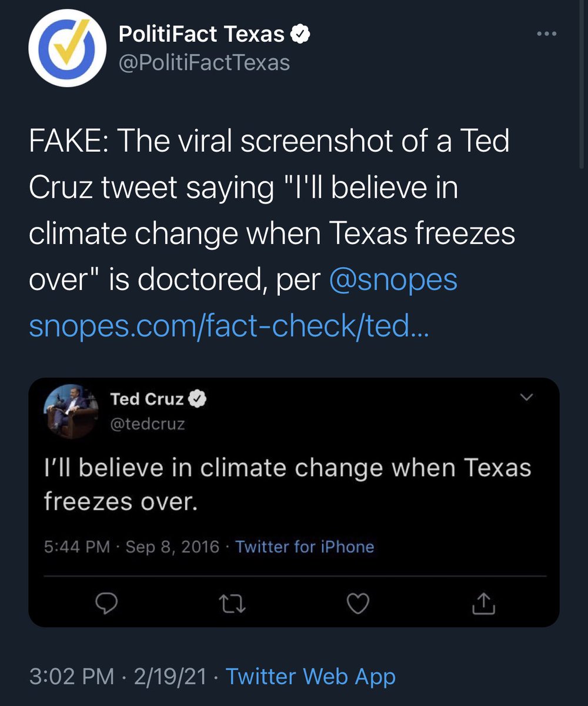Tap the PolitiFact Texas verified badge

(x=302, y=35)
